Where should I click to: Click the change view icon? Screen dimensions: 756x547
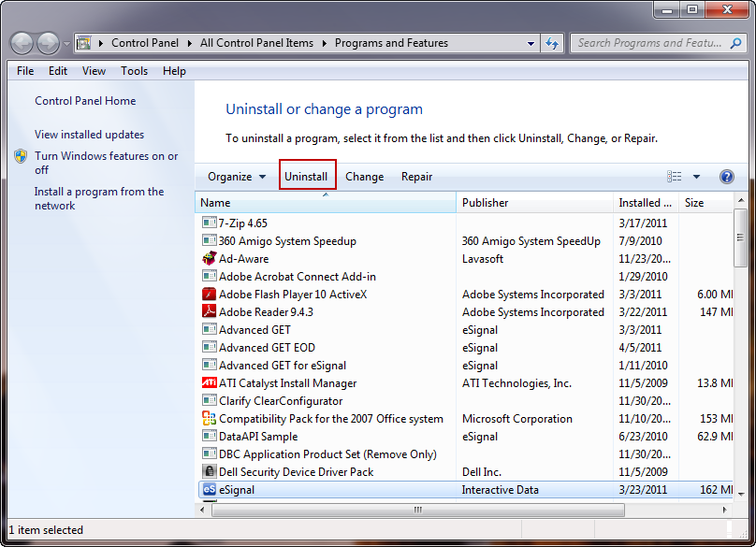(674, 177)
